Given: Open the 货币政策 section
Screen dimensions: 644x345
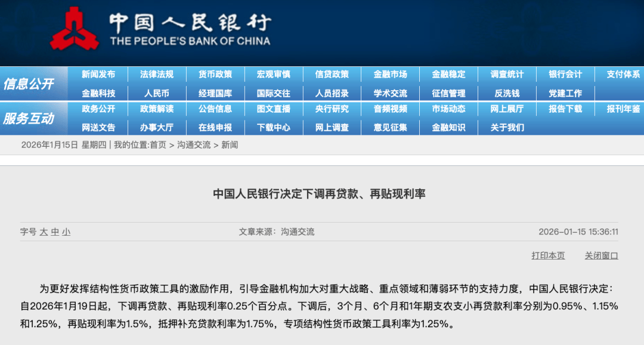Looking at the screenshot, I should (x=216, y=75).
